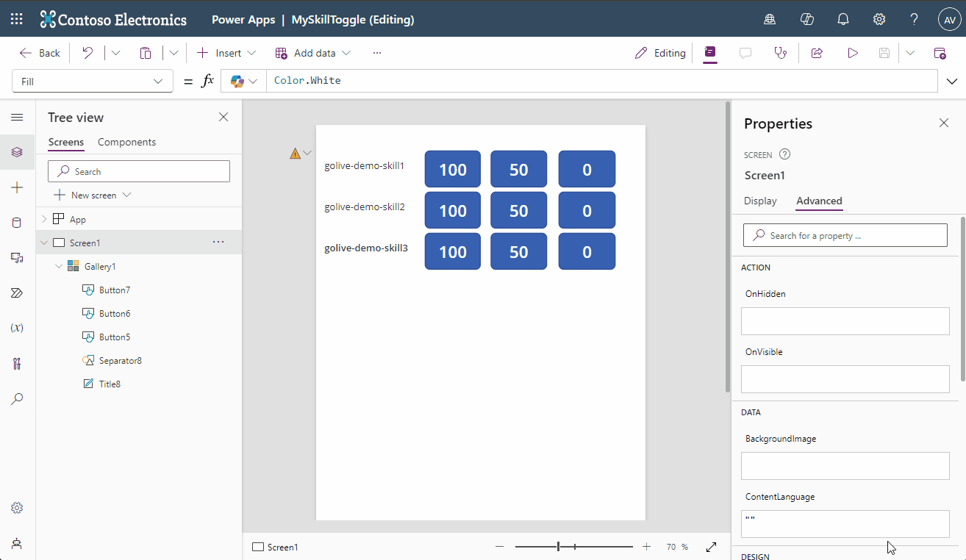Open Screen1 more options ellipsis
966x560 pixels.
coord(218,242)
